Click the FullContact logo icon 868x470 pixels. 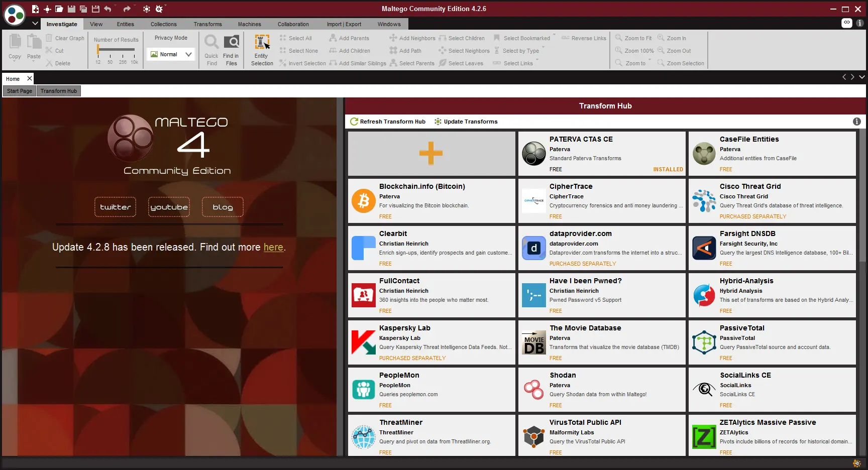coord(364,295)
